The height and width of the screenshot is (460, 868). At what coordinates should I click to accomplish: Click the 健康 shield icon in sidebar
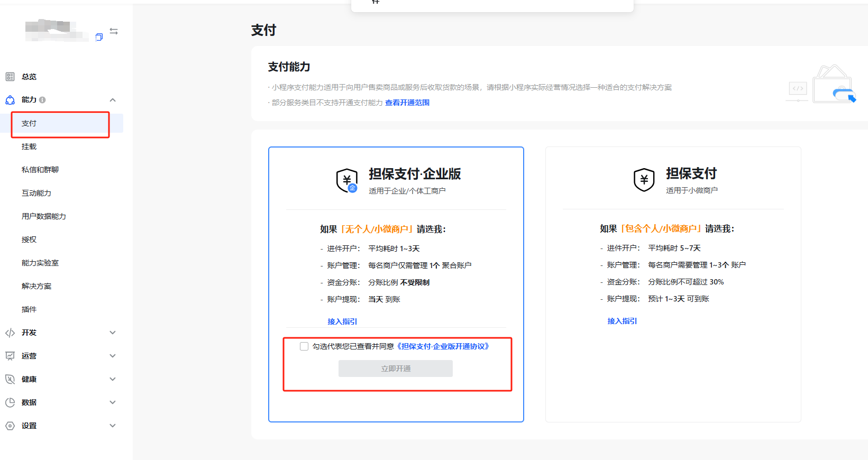point(10,379)
